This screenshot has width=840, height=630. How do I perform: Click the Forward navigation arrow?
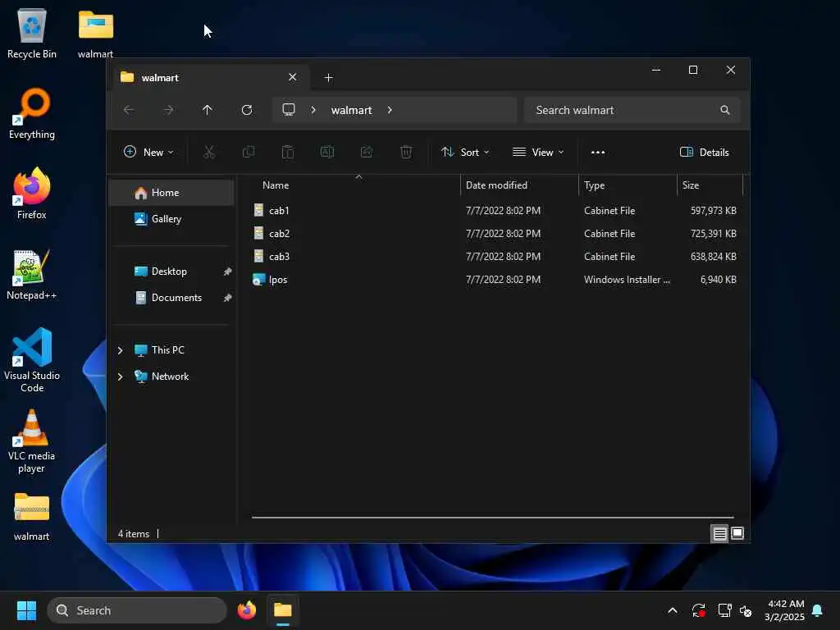click(168, 110)
